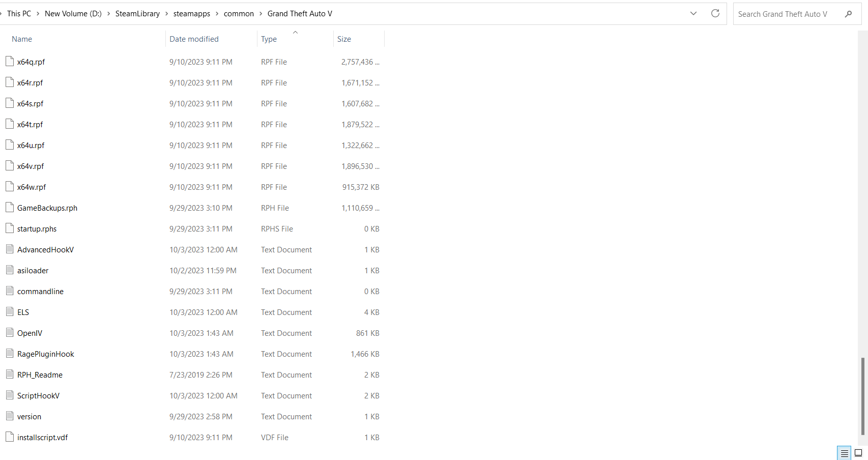Screen dimensions: 868x460
Task: Click the RagePluginHook text document icon
Action: (10, 353)
